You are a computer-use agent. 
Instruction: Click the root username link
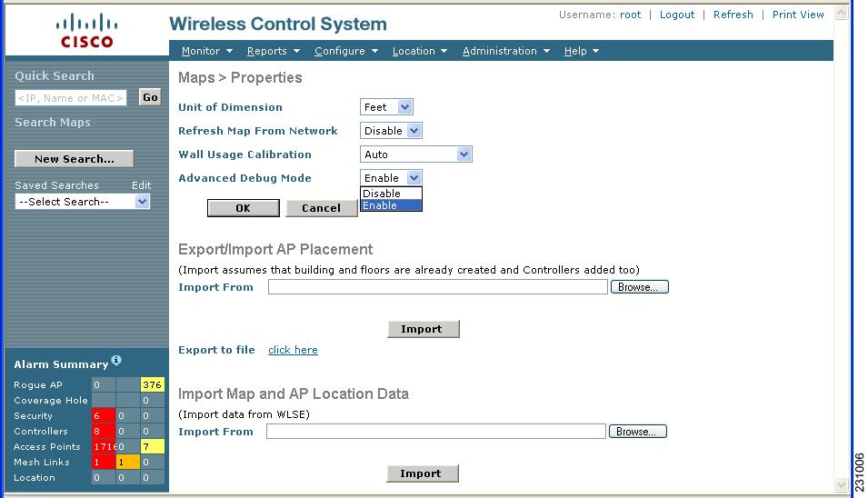coord(630,15)
